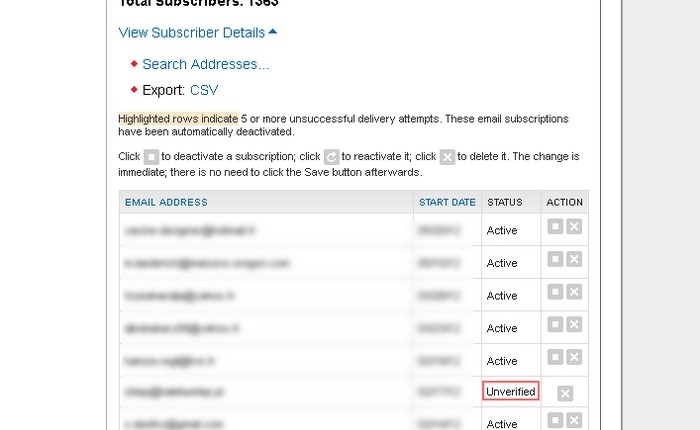Deactivate the fourth subscriber row
Viewport: 700px width, 430px height.
pos(556,326)
